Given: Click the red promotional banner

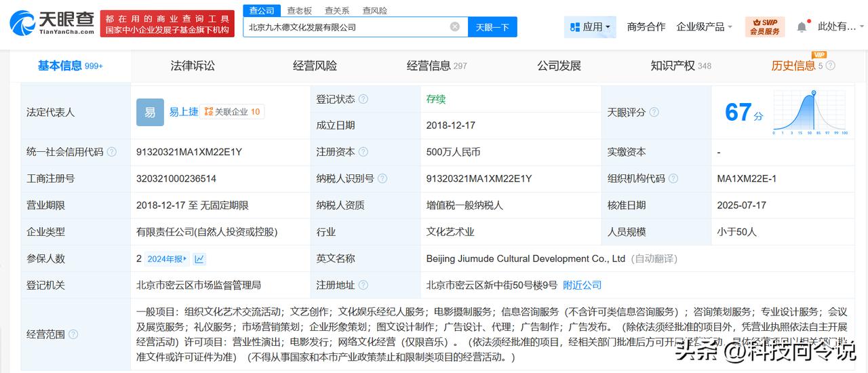Looking at the screenshot, I should [167, 24].
